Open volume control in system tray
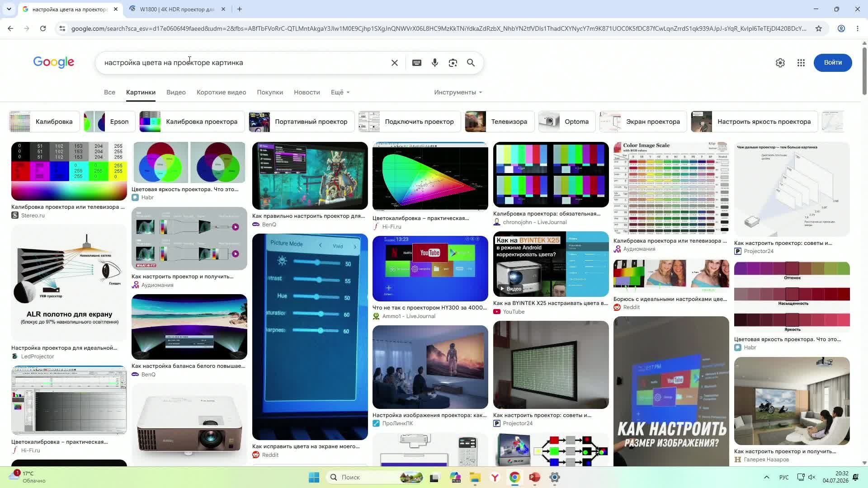This screenshot has width=868, height=488. (812, 477)
